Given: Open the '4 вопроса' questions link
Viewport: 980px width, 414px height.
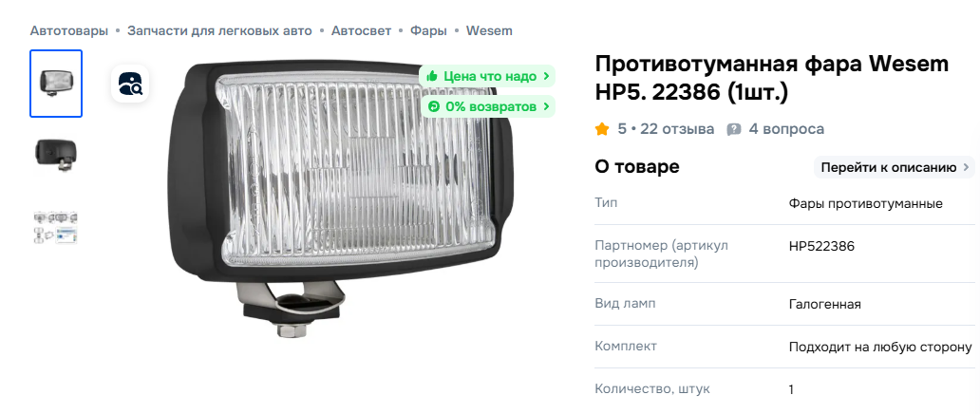Looking at the screenshot, I should [786, 129].
